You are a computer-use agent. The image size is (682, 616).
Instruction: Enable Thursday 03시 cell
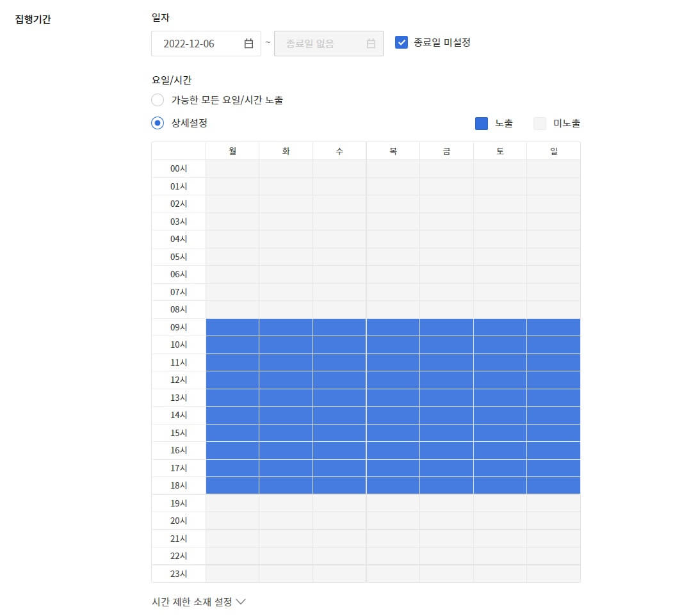pos(393,222)
